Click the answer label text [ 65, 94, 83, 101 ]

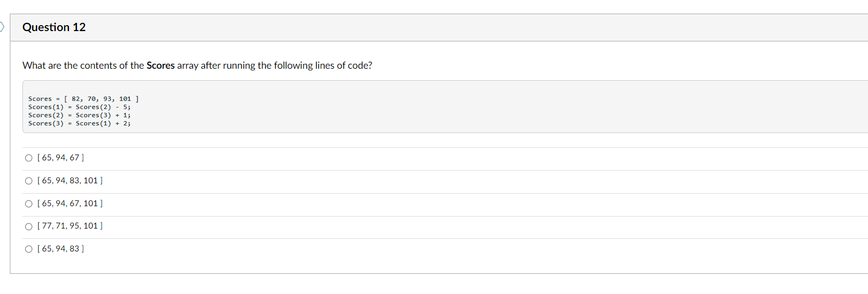coord(70,181)
